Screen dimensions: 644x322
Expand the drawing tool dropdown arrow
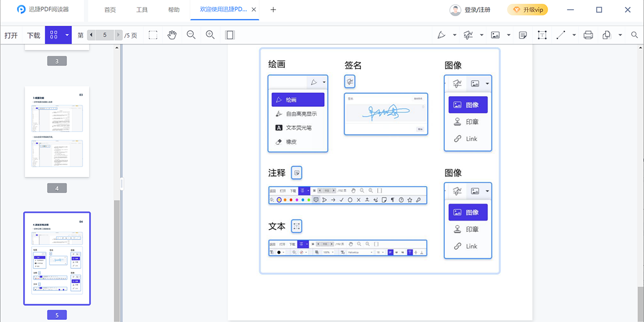click(x=455, y=35)
